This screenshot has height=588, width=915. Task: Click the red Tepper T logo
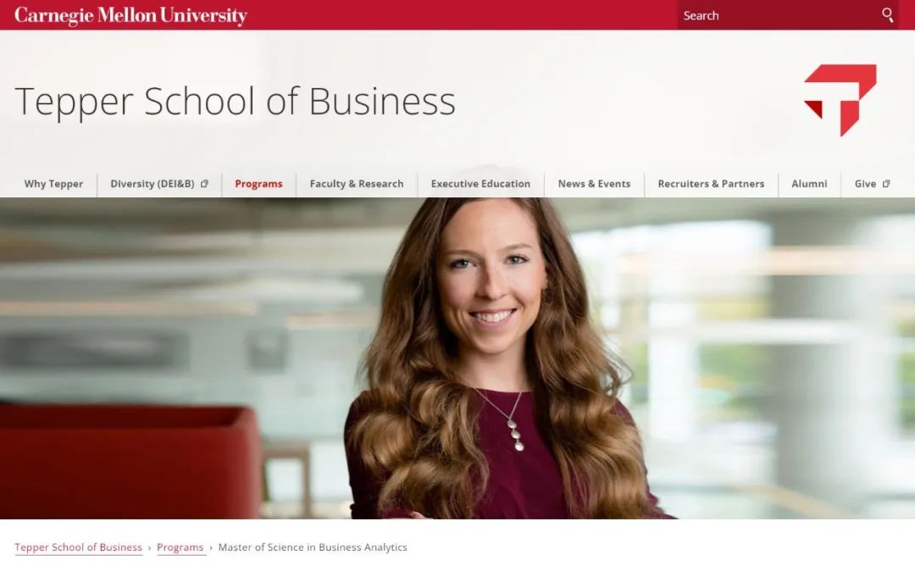(840, 100)
